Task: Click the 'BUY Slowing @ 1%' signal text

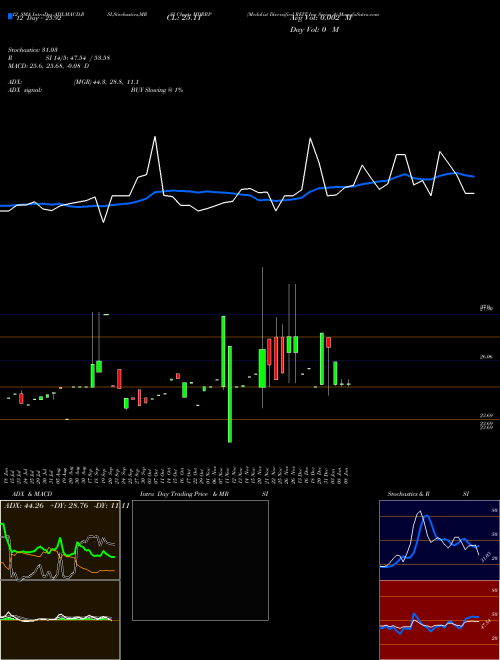Action: 157,90
